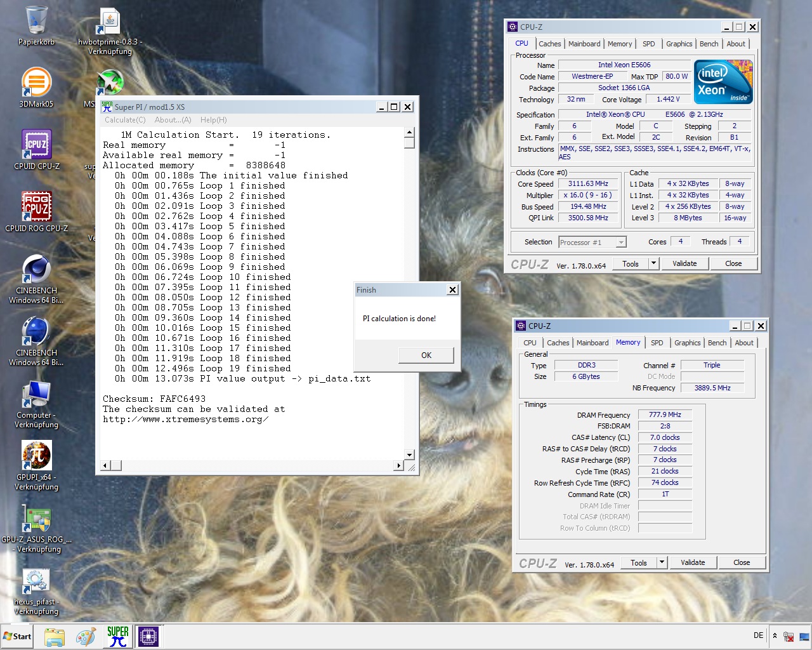This screenshot has height=650, width=812.
Task: Expand Tools dropdown arrow in upper CPU-Z
Action: tap(653, 263)
